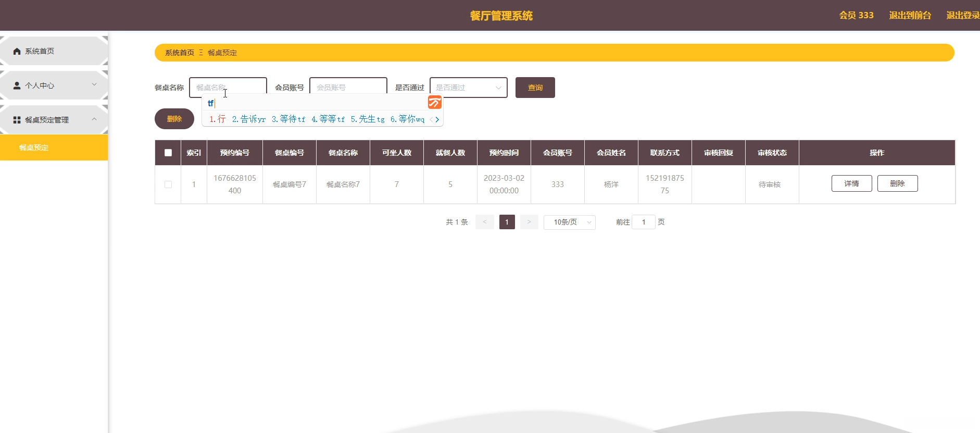Choose IME candidate 6. 等你
Screen dimensions: 980x433
pyautogui.click(x=408, y=119)
